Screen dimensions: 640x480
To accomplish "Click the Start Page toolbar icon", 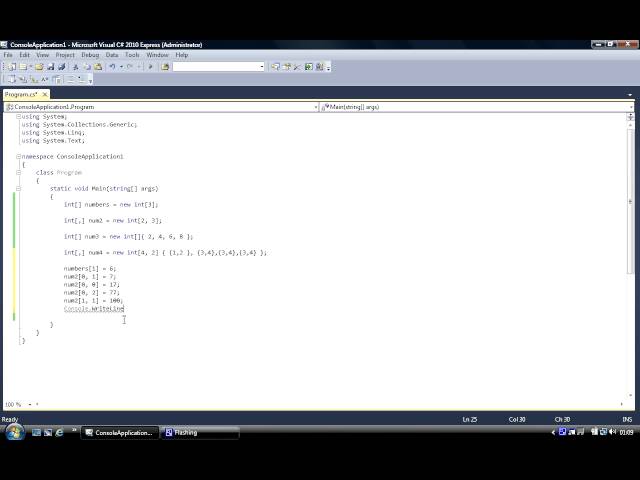I will pos(309,67).
